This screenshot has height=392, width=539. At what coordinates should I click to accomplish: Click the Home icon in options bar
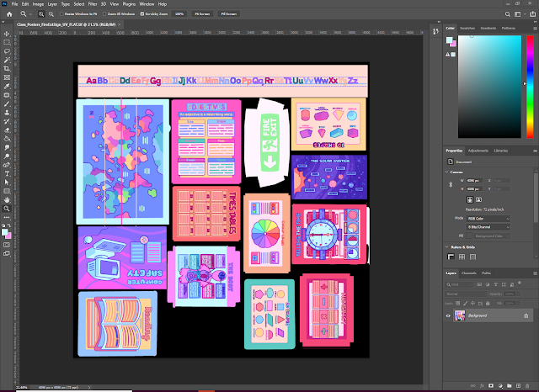[x=9, y=14]
